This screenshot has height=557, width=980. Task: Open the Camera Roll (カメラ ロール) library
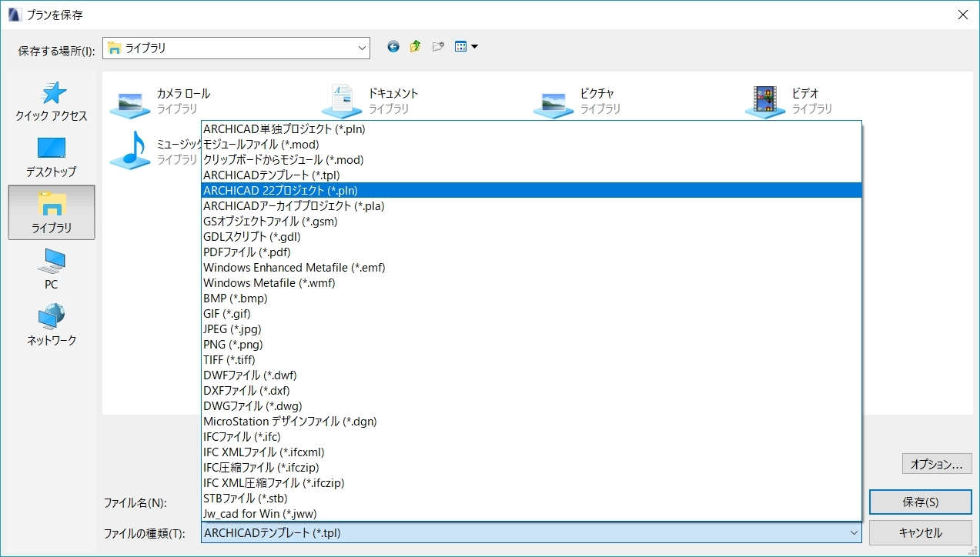pyautogui.click(x=159, y=101)
